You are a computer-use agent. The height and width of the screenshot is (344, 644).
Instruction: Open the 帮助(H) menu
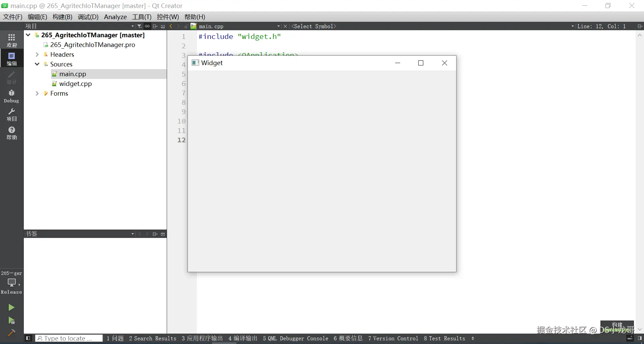[195, 17]
